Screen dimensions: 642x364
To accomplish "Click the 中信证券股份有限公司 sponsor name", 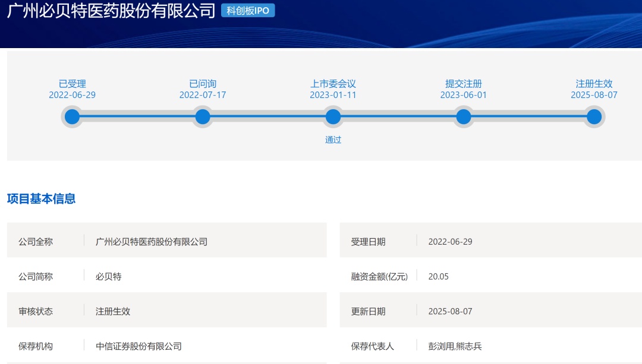I will (139, 346).
